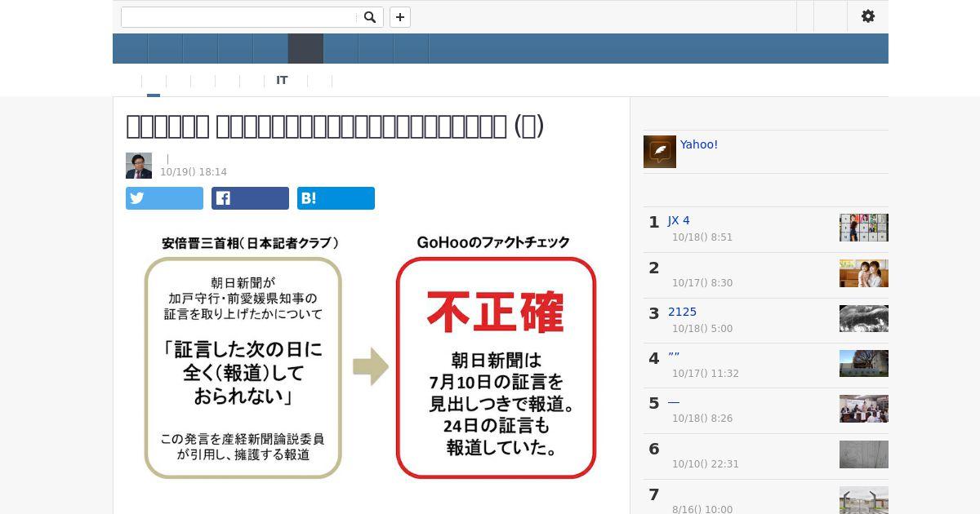Open the Yahoo! link in sidebar
980x514 pixels.
point(699,144)
